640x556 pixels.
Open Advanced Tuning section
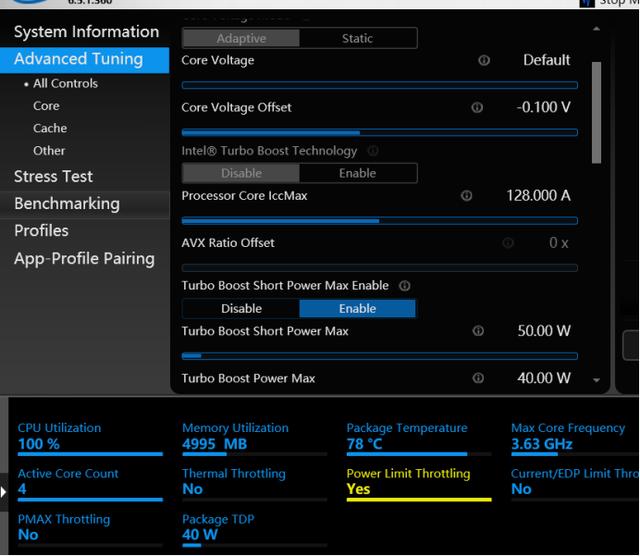[84, 60]
